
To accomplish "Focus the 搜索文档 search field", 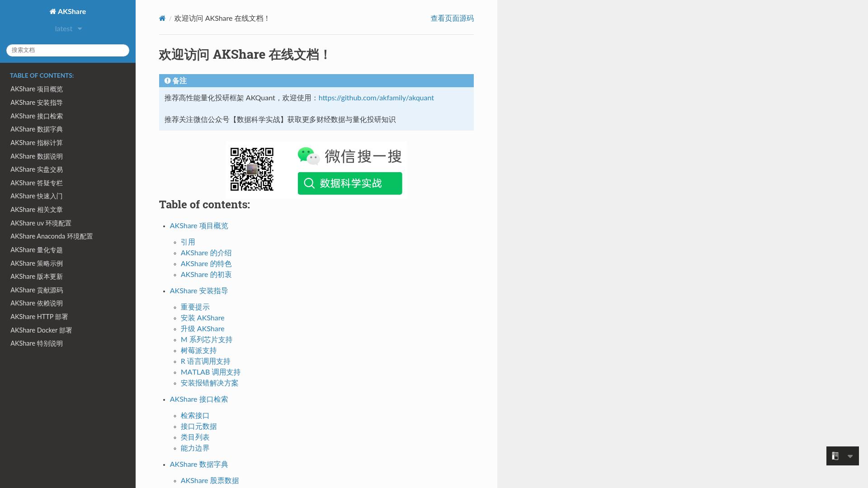I will (68, 50).
